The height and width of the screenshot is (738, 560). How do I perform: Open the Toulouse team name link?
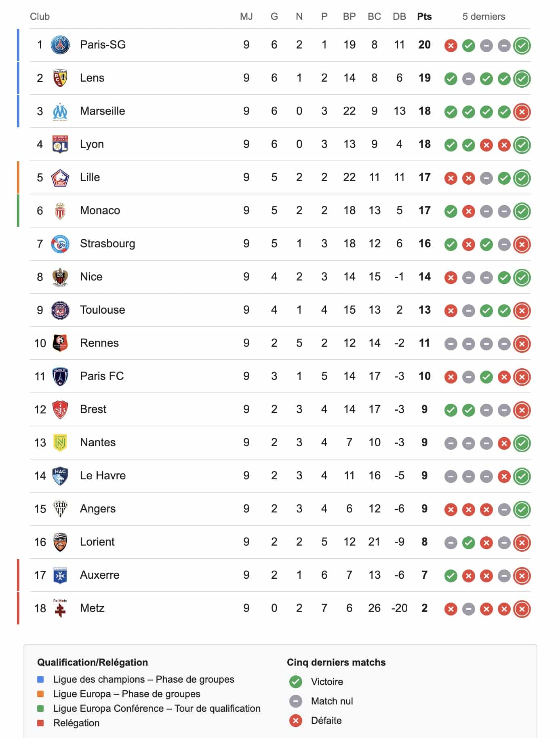click(102, 310)
